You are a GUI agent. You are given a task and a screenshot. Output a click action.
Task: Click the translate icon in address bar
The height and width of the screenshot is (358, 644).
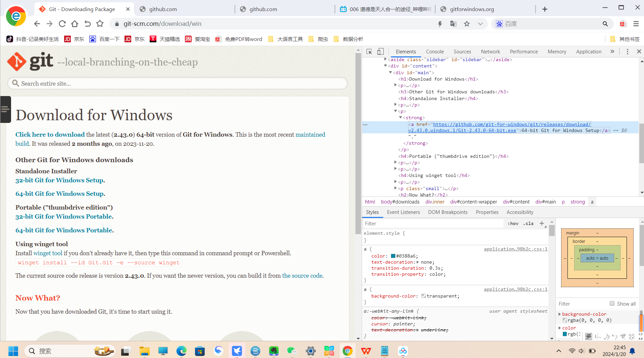(x=453, y=24)
